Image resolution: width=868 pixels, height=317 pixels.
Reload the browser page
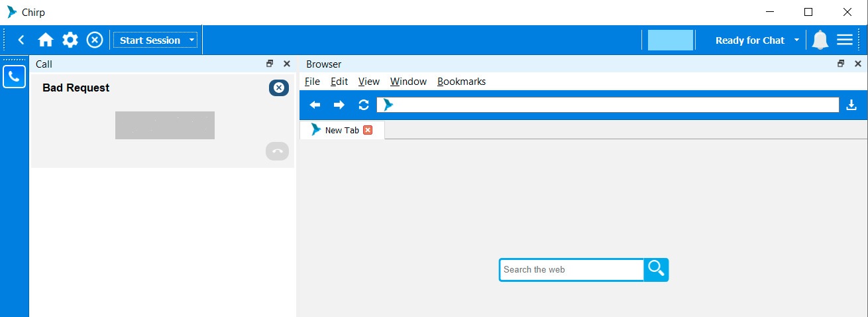(363, 105)
